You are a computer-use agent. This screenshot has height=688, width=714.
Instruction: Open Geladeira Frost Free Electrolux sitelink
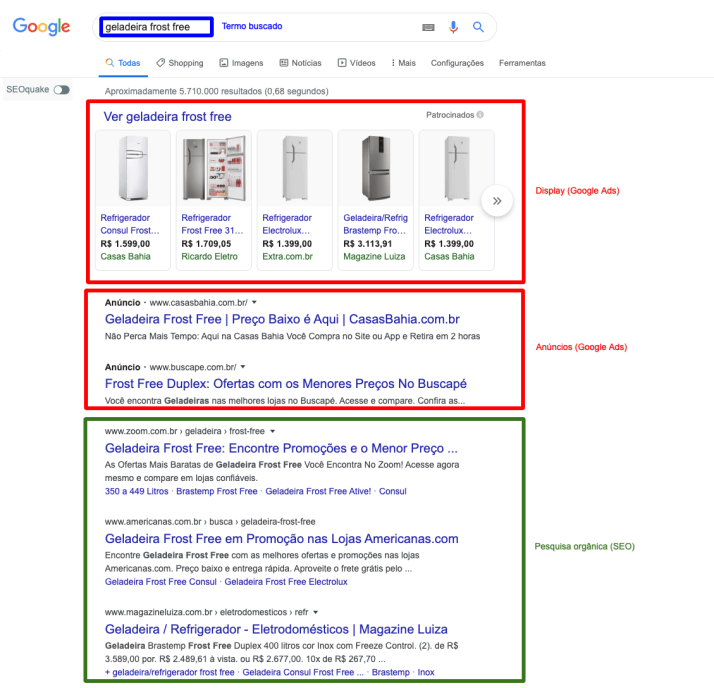[x=286, y=582]
